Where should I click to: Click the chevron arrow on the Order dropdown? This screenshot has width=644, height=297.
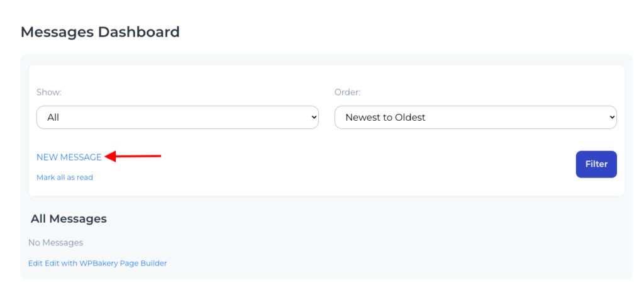(612, 117)
